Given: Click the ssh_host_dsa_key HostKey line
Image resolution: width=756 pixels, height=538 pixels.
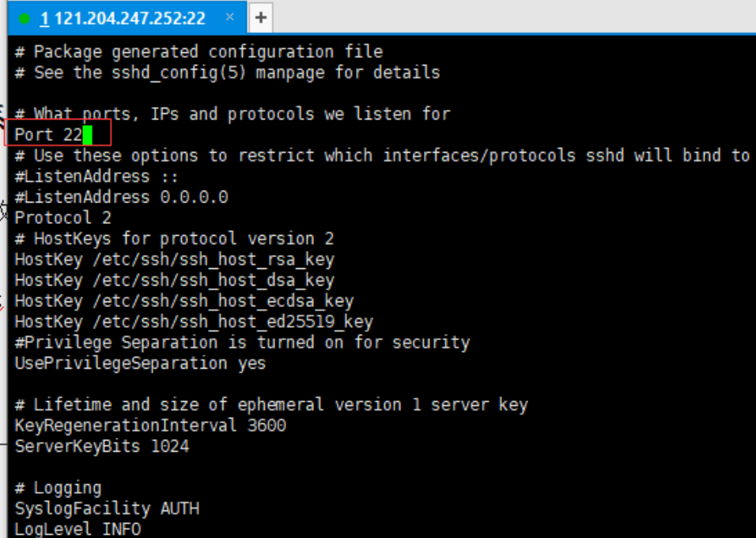Looking at the screenshot, I should (174, 280).
